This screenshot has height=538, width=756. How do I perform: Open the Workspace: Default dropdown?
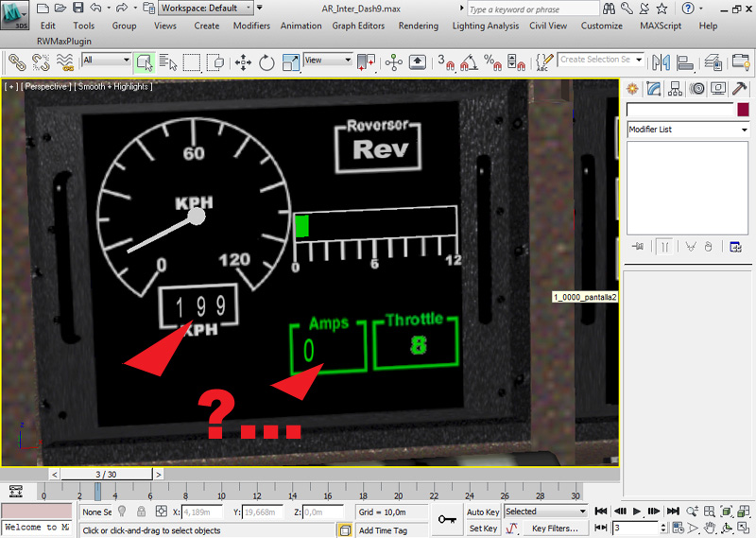click(205, 8)
